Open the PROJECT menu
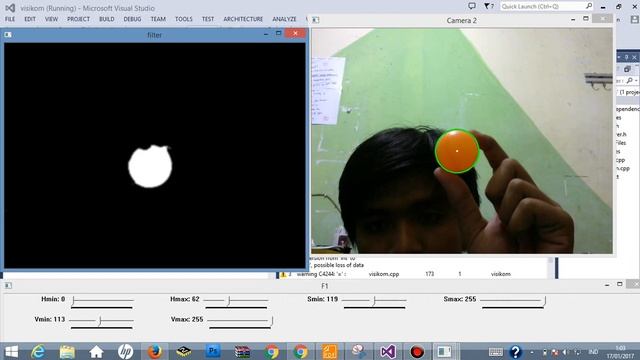 tap(78, 19)
